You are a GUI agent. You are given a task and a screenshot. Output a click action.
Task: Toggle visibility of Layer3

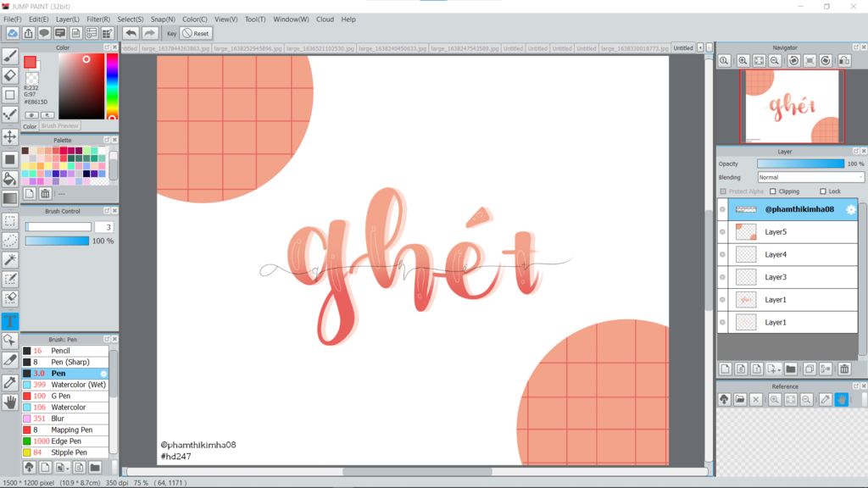[x=722, y=277]
